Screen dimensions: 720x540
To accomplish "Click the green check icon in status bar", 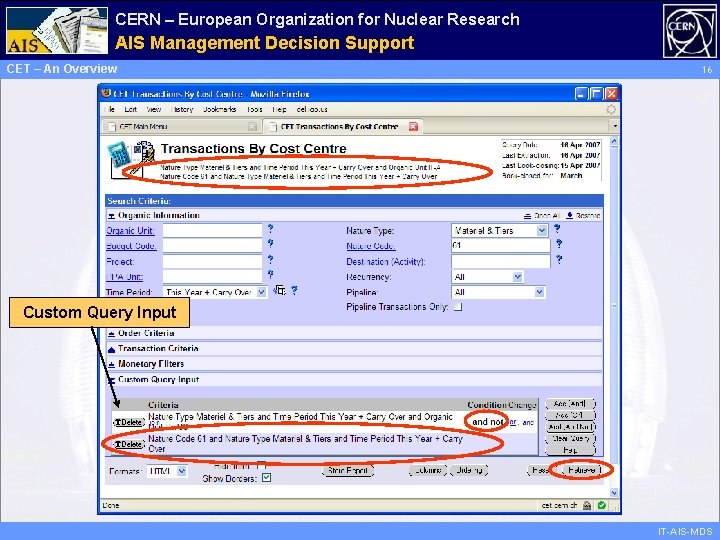I will (x=602, y=506).
